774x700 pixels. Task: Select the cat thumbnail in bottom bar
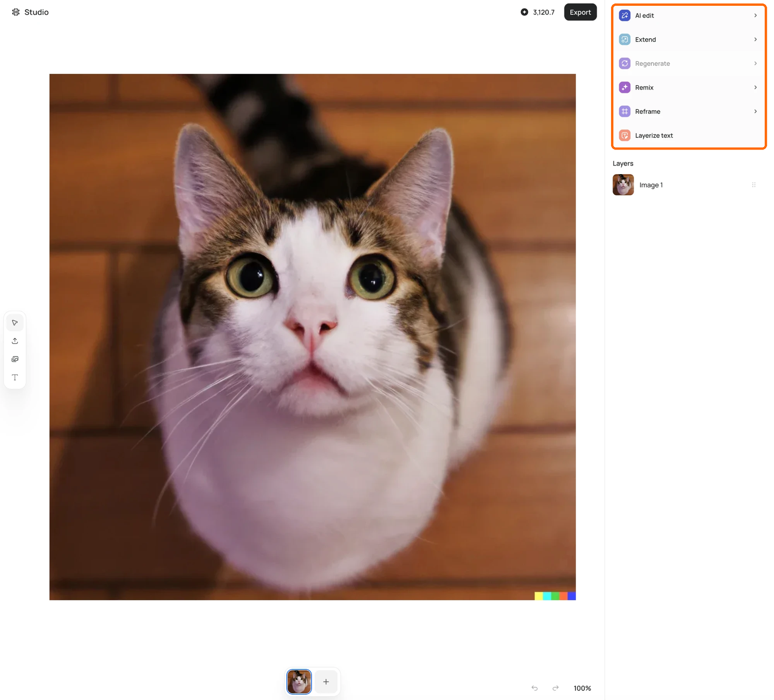[x=299, y=682]
